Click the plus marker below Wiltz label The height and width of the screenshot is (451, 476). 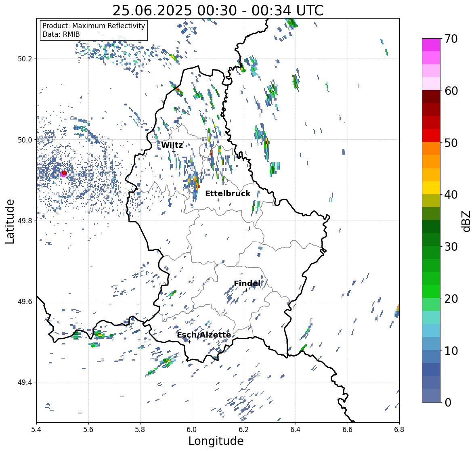coord(174,151)
